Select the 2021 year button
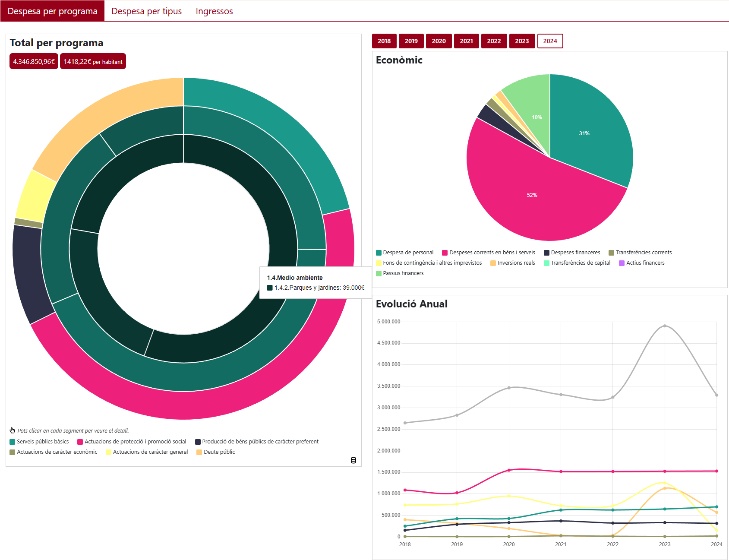The image size is (729, 560). click(x=467, y=41)
